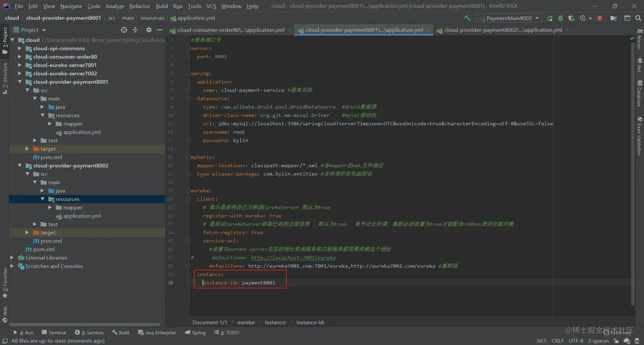The width and height of the screenshot is (644, 345).
Task: Click the instance-id breadcrumb below the editor
Action: 310,322
